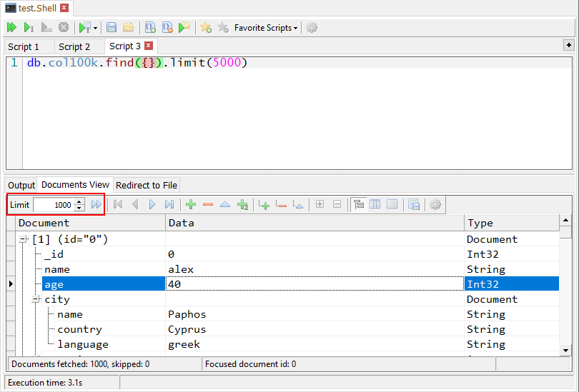Click the red minus Remove document icon
The image size is (579, 392).
[208, 205]
